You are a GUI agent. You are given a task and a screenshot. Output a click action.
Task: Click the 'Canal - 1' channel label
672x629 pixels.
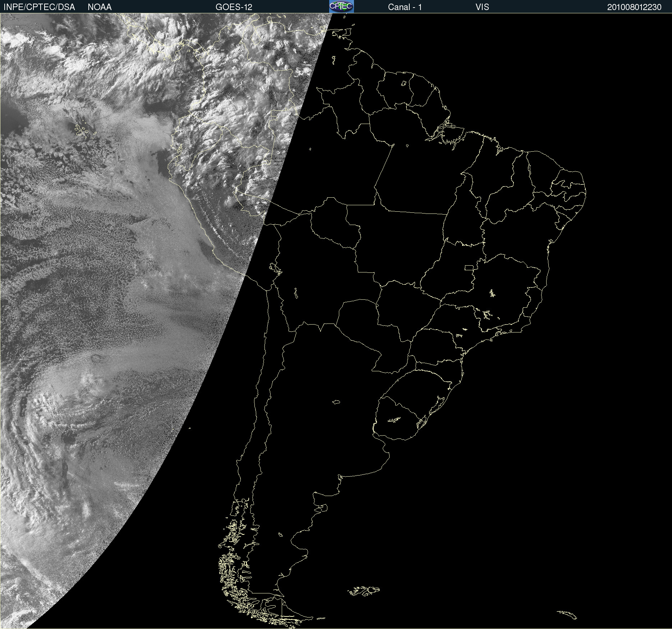405,7
